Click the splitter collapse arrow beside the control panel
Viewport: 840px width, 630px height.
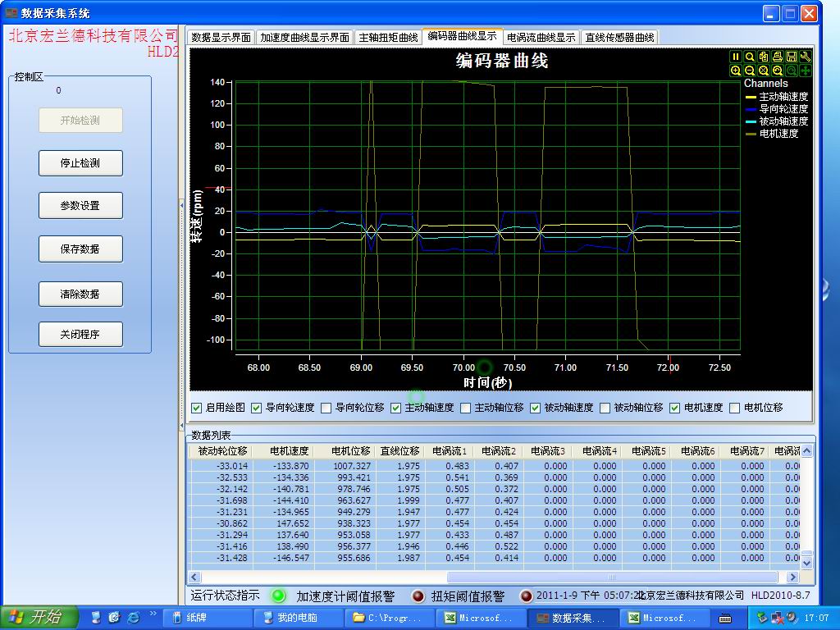(x=181, y=206)
